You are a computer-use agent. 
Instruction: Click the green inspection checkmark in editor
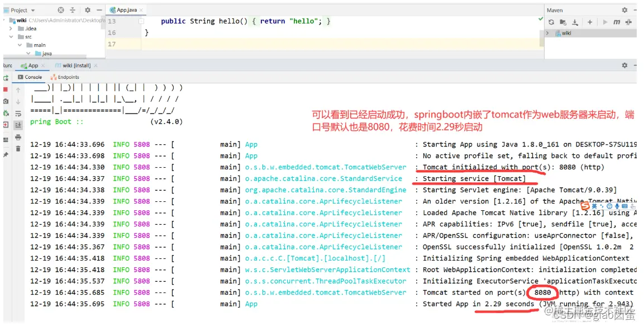[541, 19]
